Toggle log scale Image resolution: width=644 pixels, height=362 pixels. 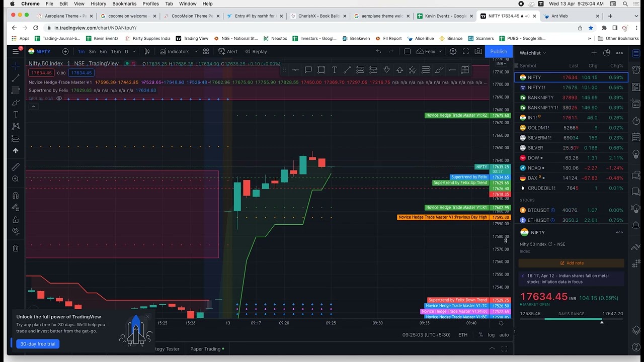coord(491,335)
